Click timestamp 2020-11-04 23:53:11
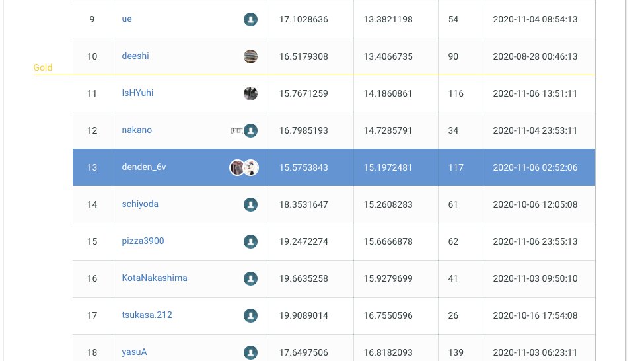This screenshot has height=361, width=644. pyautogui.click(x=535, y=130)
